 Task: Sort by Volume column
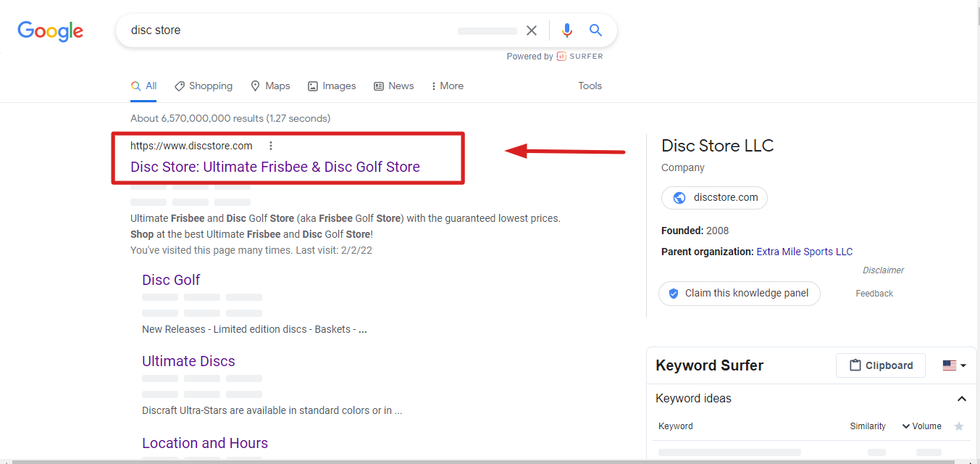[x=921, y=426]
